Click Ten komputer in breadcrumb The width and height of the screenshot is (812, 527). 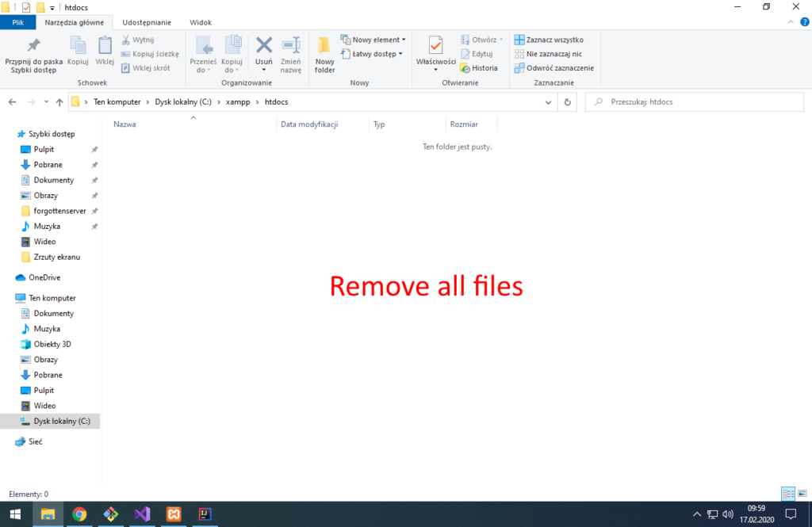117,102
